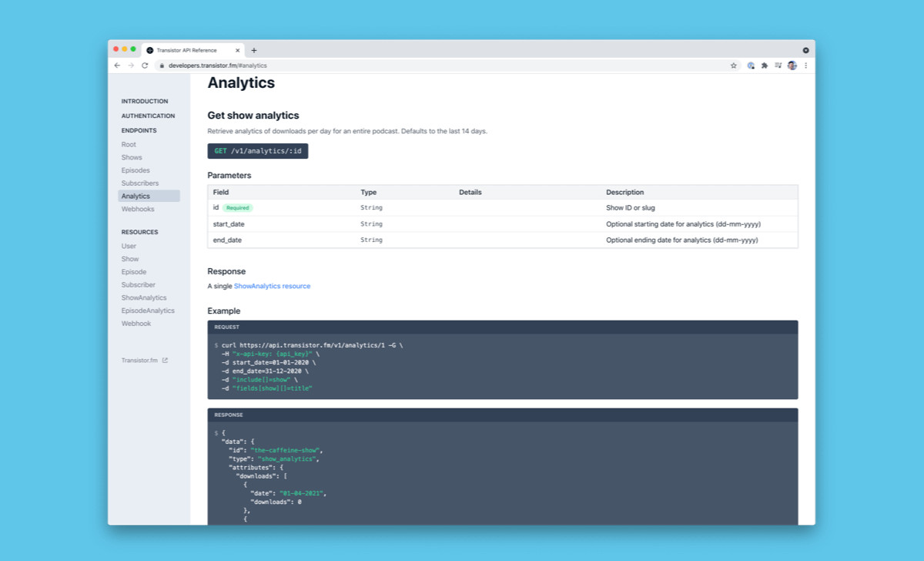This screenshot has width=924, height=561.
Task: Click the GET /v1/analytics/:id code block
Action: click(x=257, y=151)
